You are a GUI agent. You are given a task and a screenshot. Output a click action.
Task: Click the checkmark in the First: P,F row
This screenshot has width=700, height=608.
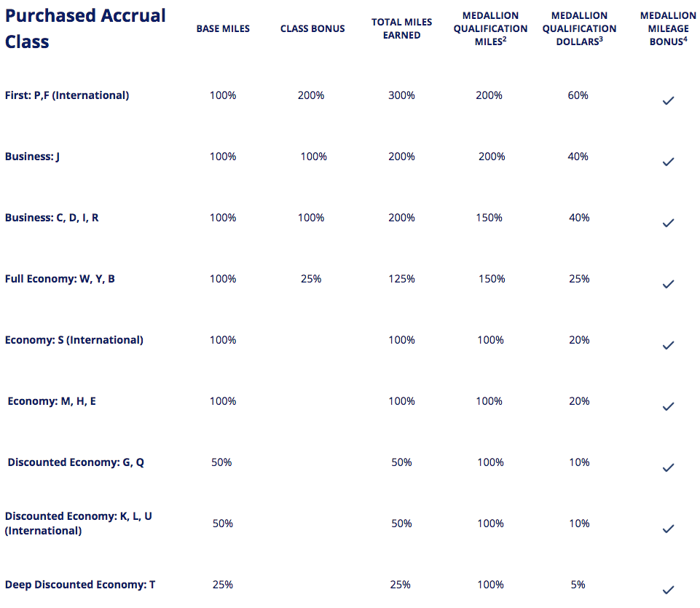click(668, 101)
